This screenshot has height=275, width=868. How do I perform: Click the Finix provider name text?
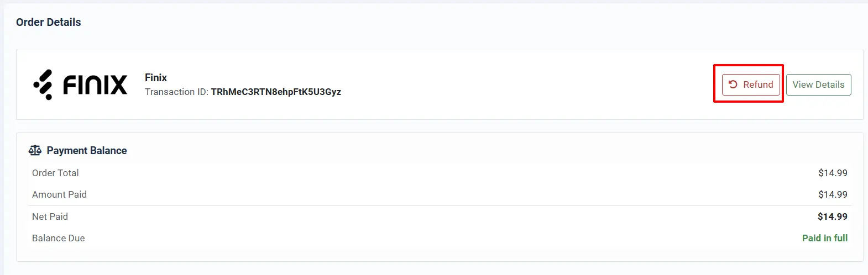pyautogui.click(x=156, y=78)
